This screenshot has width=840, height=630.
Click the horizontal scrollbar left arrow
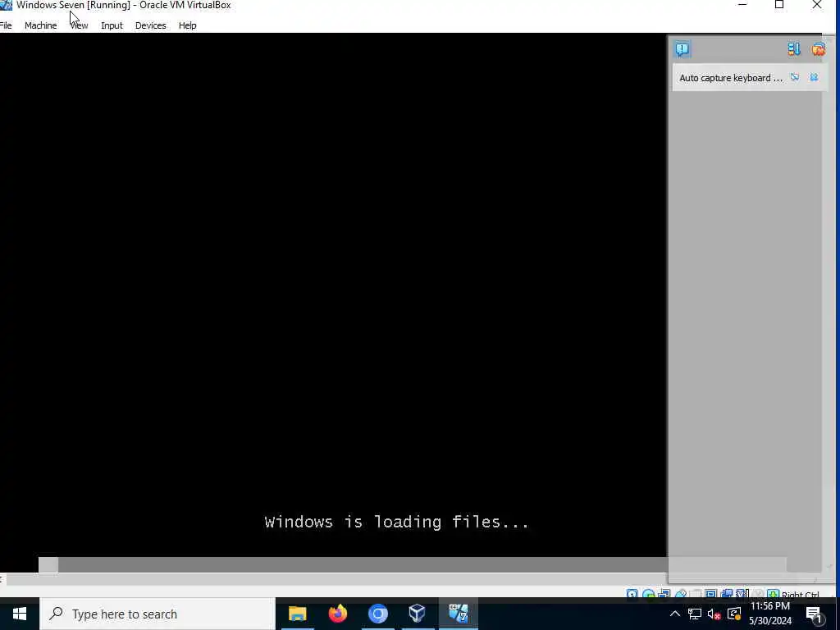click(2, 578)
